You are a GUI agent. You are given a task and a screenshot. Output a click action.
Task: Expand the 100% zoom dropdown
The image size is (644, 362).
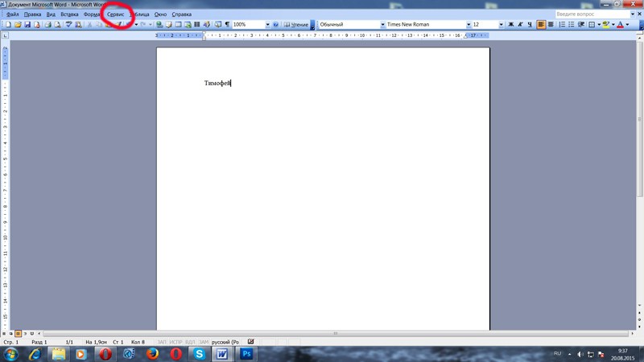[x=267, y=25]
